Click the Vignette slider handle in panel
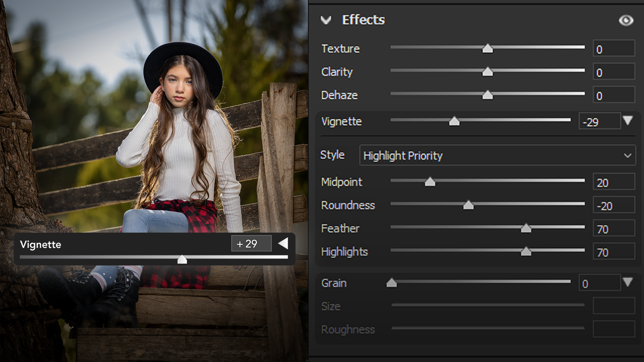Viewport: 644px width, 362px height. point(454,121)
